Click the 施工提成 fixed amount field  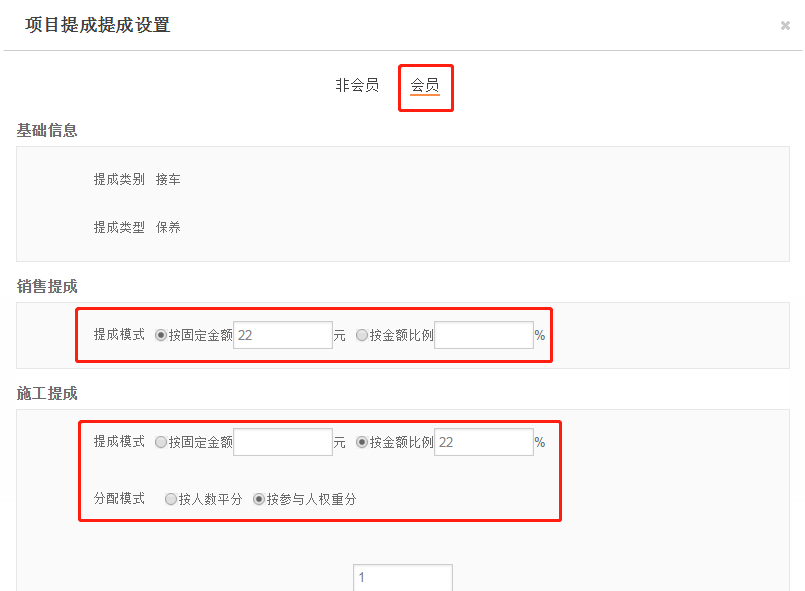pos(282,442)
